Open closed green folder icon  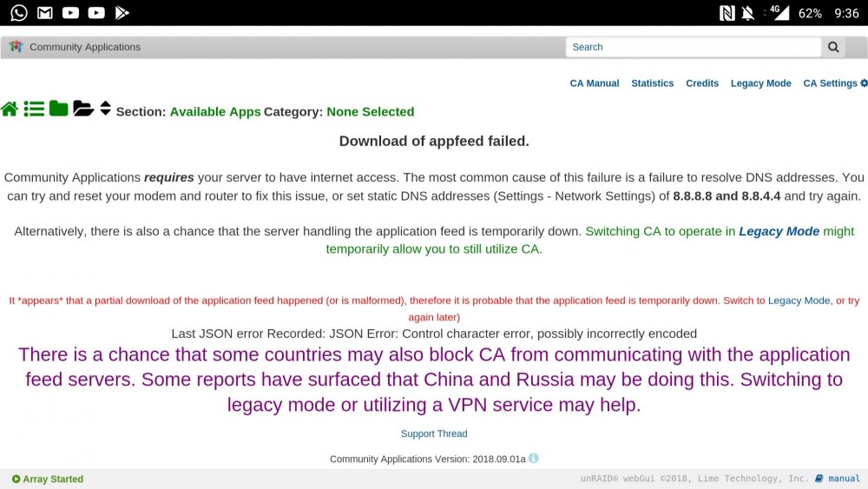point(59,109)
